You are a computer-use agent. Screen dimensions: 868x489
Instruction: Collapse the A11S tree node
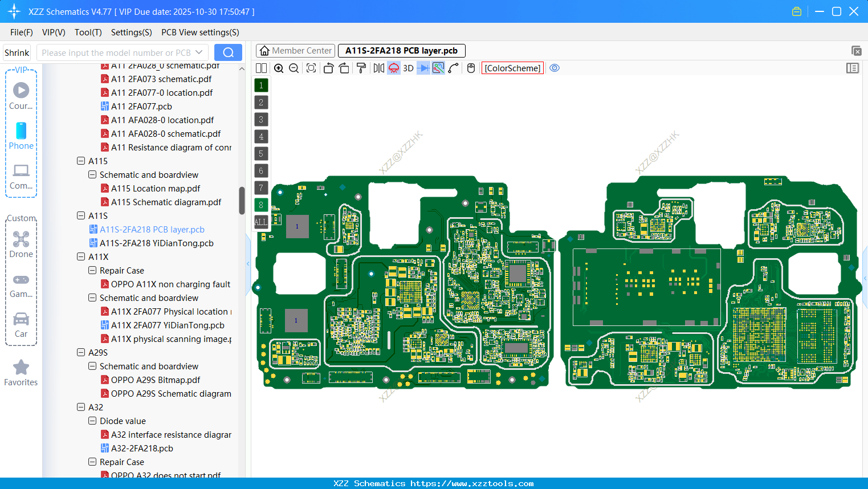pyautogui.click(x=81, y=215)
